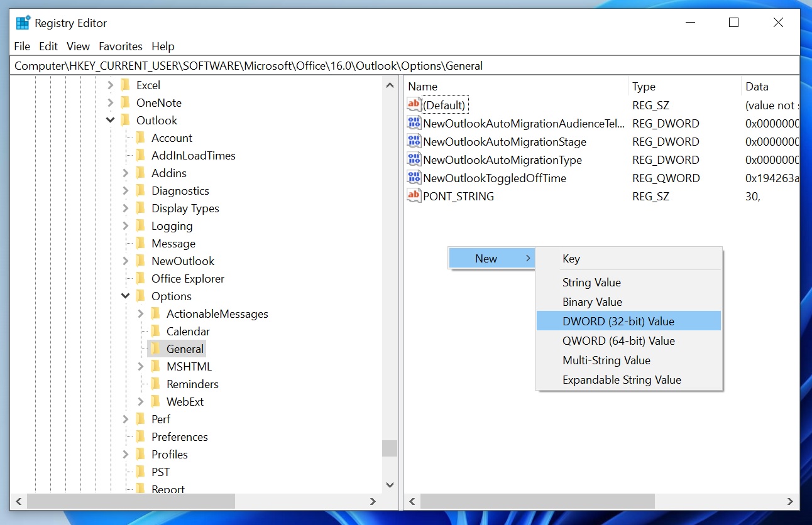Choose Binary Value in the New submenu
Image resolution: width=812 pixels, height=525 pixels.
pyautogui.click(x=628, y=302)
